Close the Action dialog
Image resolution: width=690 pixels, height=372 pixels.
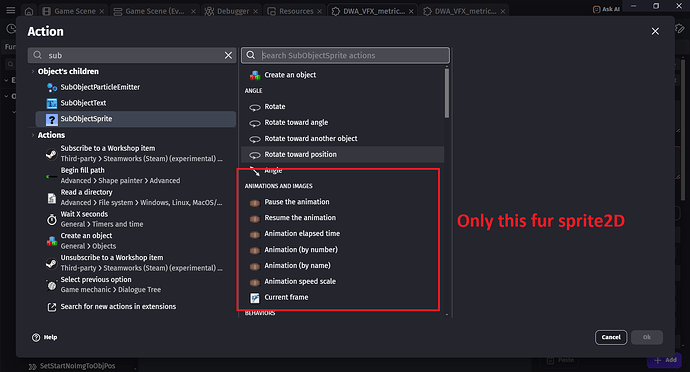pyautogui.click(x=655, y=31)
